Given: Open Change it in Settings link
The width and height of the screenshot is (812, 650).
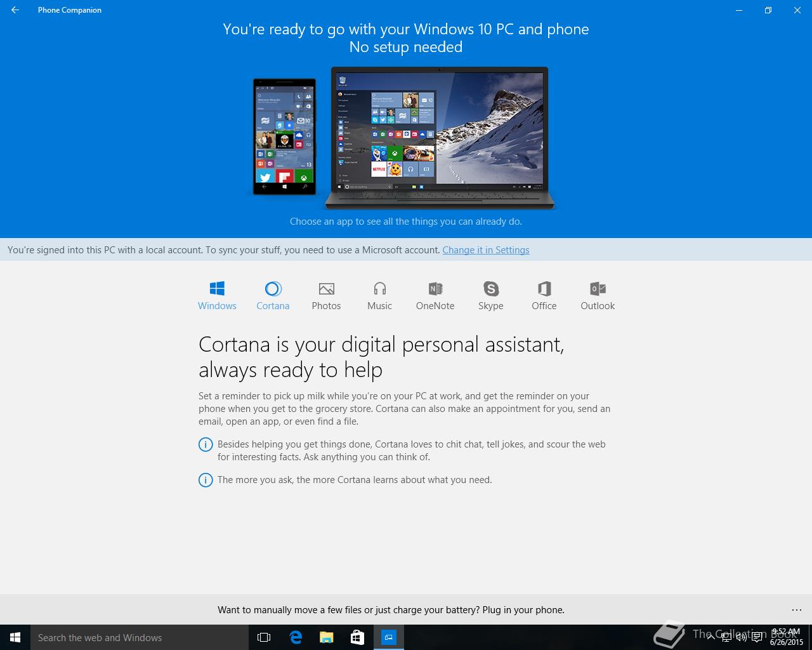Looking at the screenshot, I should point(486,250).
